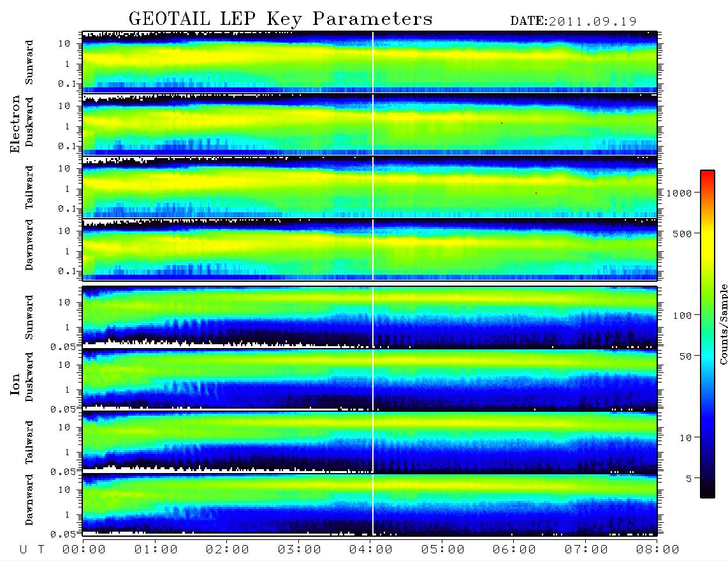This screenshot has height=561, width=728.
Task: Click the Electron Tailward spectrogram panel
Action: pyautogui.click(x=370, y=187)
